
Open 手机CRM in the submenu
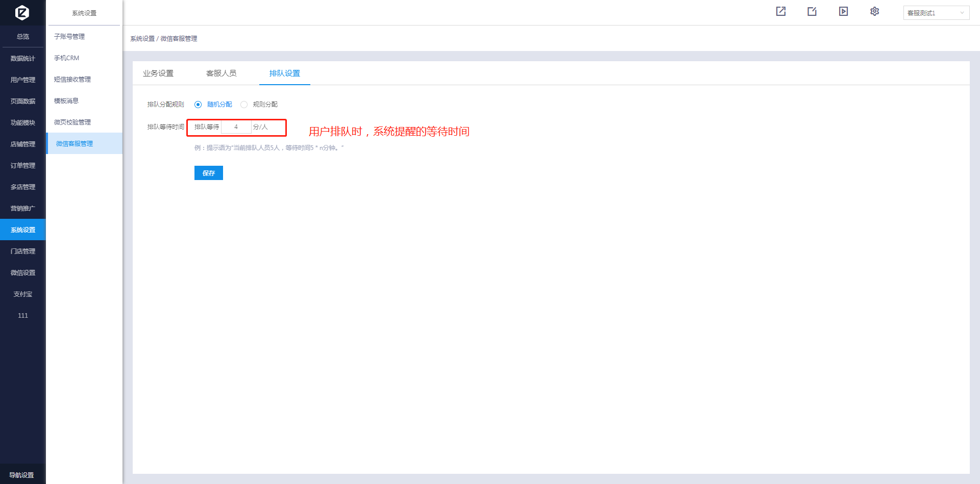pos(67,58)
